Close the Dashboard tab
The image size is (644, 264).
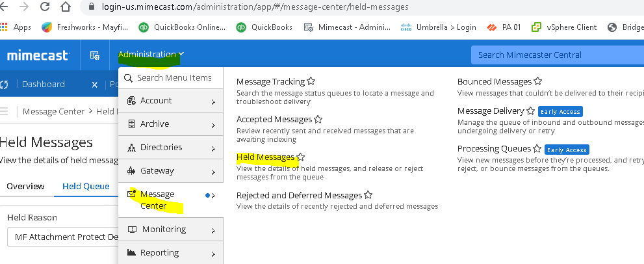click(x=95, y=85)
